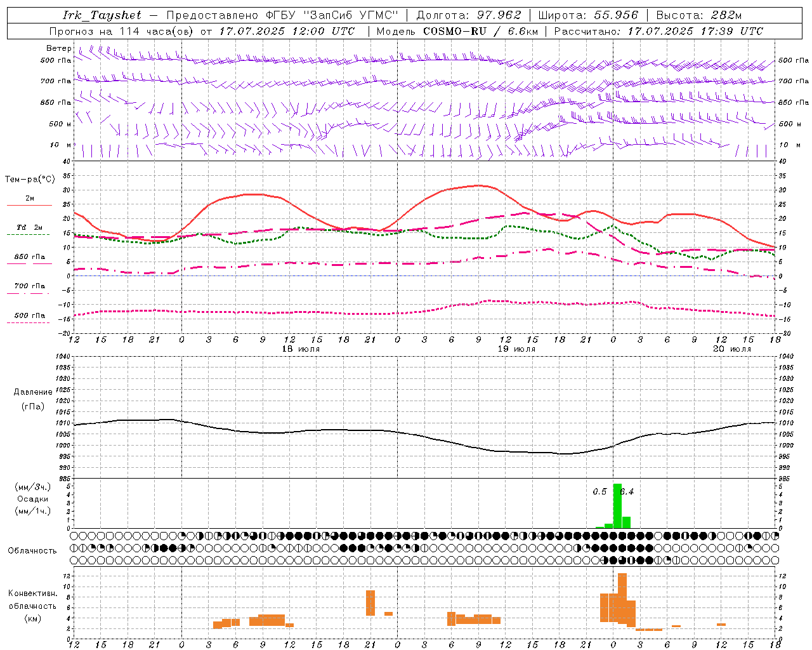Click the 'Модель COSMO-RU / 6.6км' model label

tap(457, 31)
